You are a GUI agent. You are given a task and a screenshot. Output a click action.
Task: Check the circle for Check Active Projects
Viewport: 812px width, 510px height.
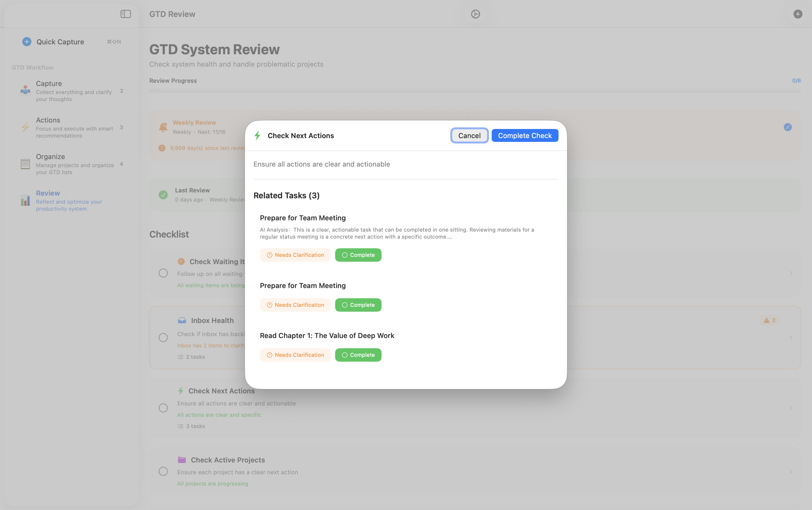click(163, 471)
